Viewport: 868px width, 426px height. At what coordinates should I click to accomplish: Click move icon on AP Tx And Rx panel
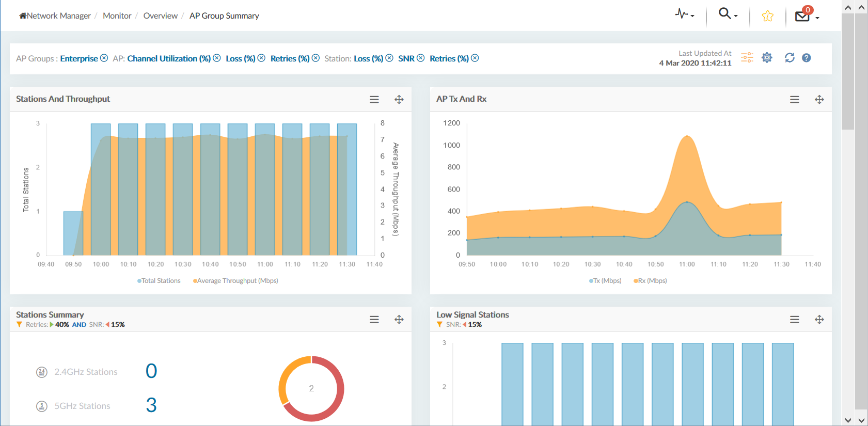click(x=819, y=100)
